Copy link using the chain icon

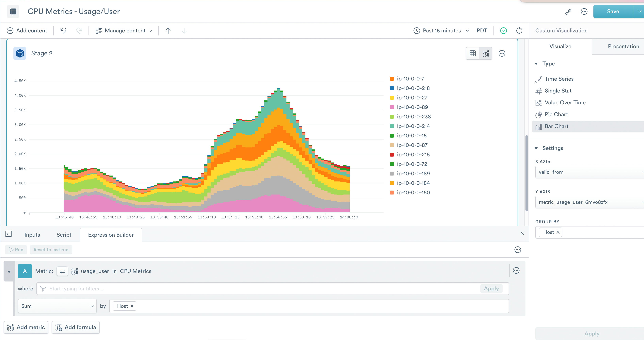(x=568, y=11)
